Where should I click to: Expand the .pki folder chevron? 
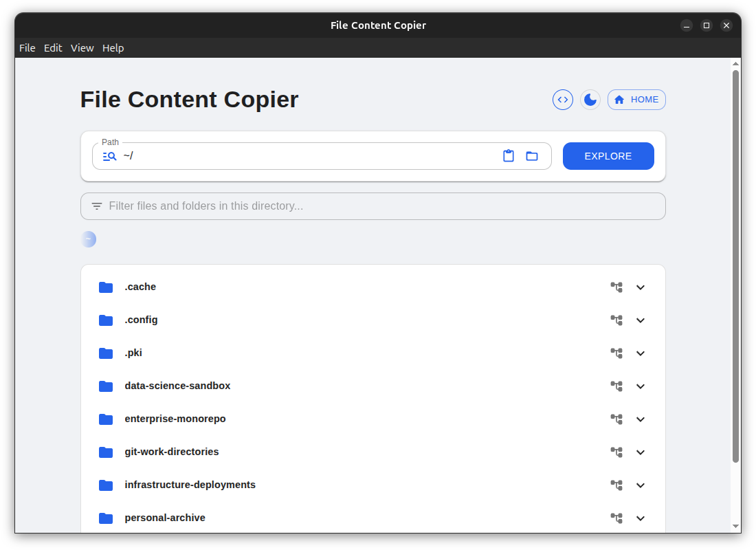pos(641,353)
